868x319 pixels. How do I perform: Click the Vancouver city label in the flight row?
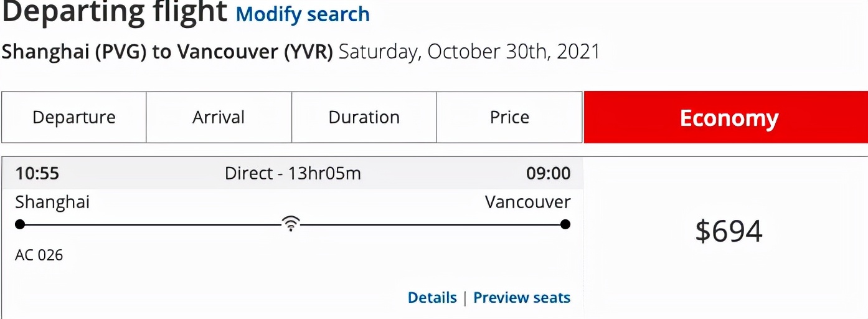(x=527, y=202)
